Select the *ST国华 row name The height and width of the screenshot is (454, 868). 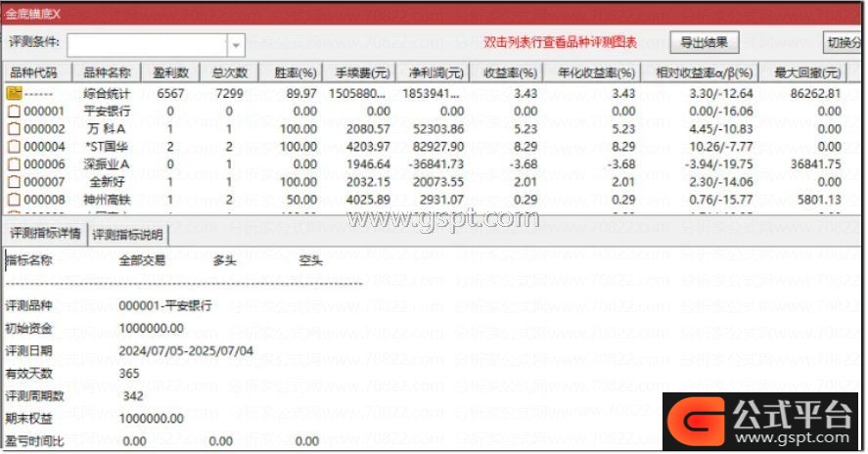(x=107, y=147)
